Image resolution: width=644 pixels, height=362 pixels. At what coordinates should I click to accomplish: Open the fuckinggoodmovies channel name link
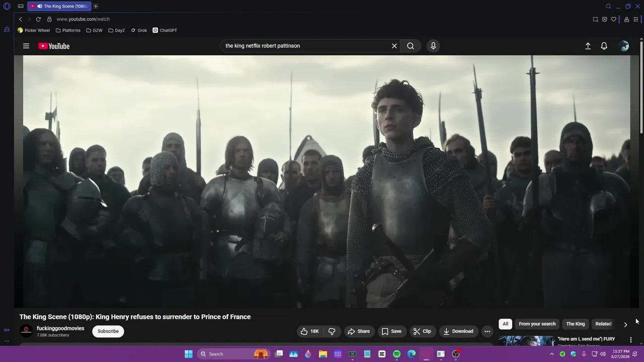[x=60, y=328]
